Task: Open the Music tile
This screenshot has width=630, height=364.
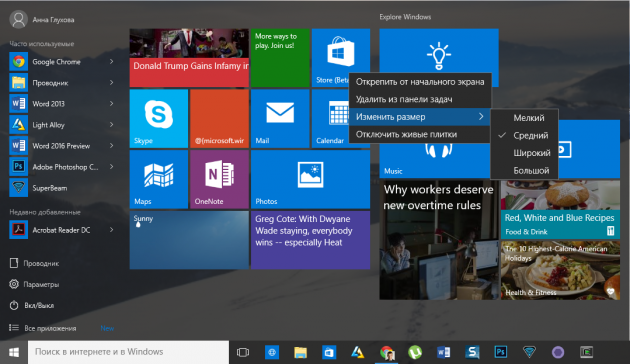Action: 434,161
